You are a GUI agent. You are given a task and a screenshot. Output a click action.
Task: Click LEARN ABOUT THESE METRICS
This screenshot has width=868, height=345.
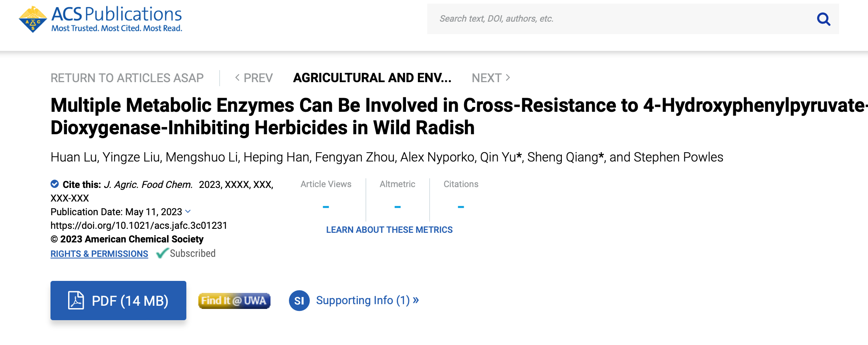tap(389, 230)
